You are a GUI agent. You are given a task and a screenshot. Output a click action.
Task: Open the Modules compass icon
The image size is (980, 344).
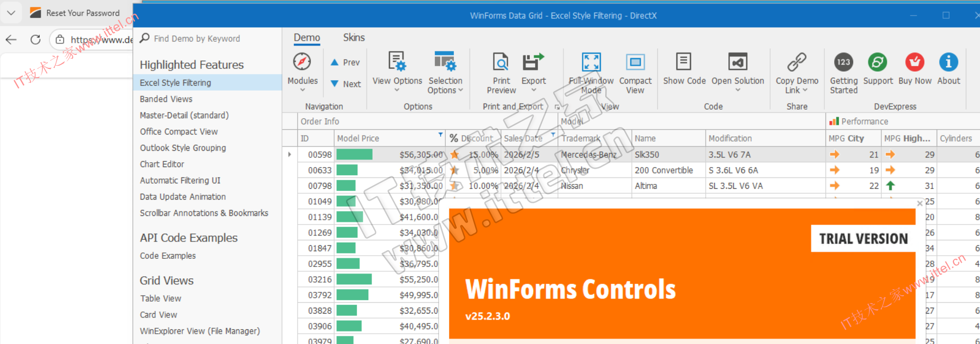(x=302, y=62)
